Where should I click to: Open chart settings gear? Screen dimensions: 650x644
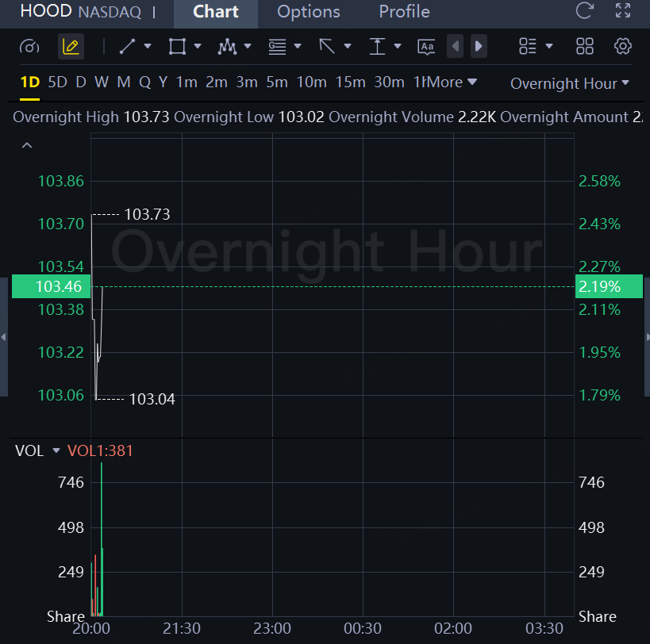pyautogui.click(x=623, y=46)
